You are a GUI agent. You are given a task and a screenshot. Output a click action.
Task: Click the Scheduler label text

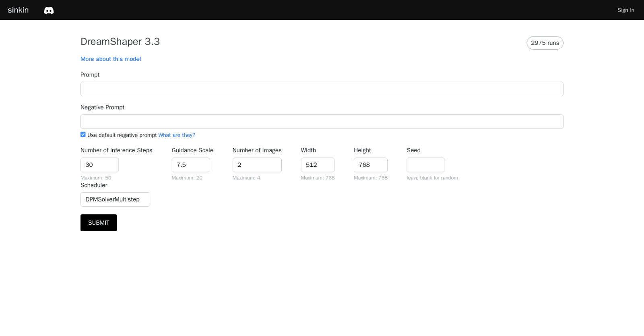point(94,185)
